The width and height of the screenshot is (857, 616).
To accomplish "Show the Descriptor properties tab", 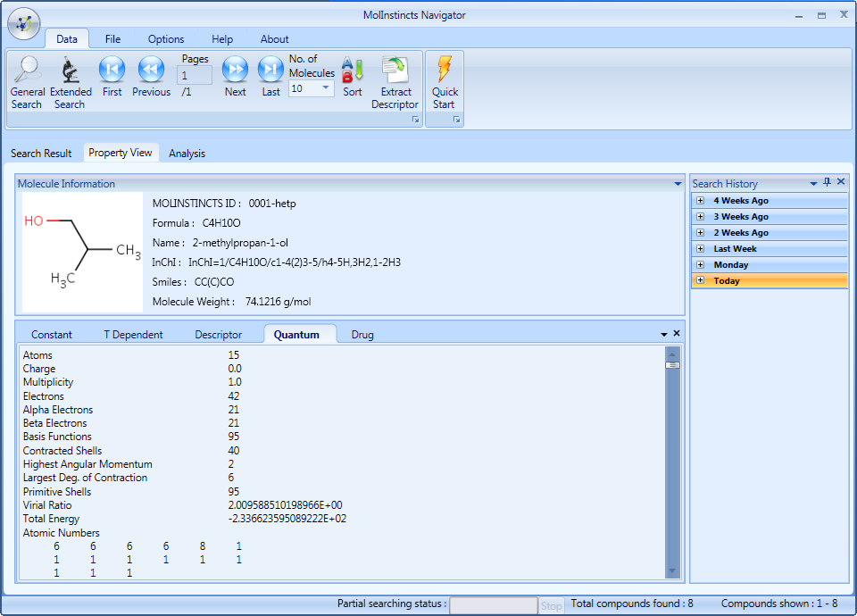I will click(218, 335).
